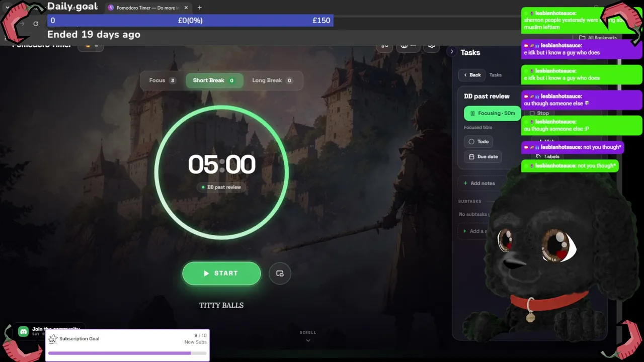Select the Short Break tab
Screen dimensions: 644x362
tap(214, 80)
